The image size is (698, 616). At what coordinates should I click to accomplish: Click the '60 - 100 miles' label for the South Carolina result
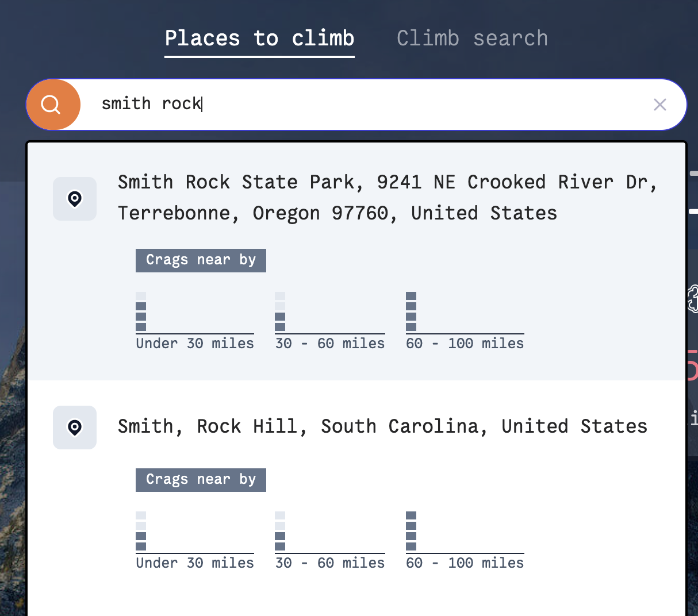pyautogui.click(x=464, y=563)
